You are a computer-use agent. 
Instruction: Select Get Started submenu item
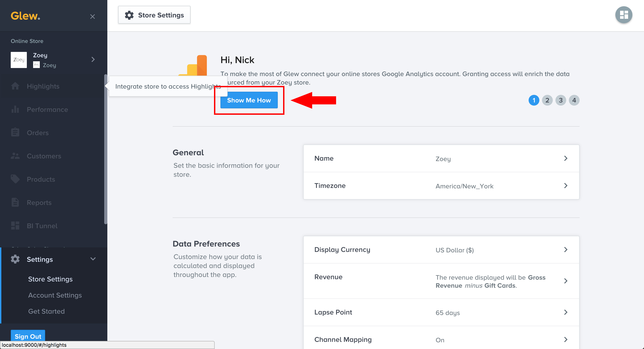pos(46,311)
